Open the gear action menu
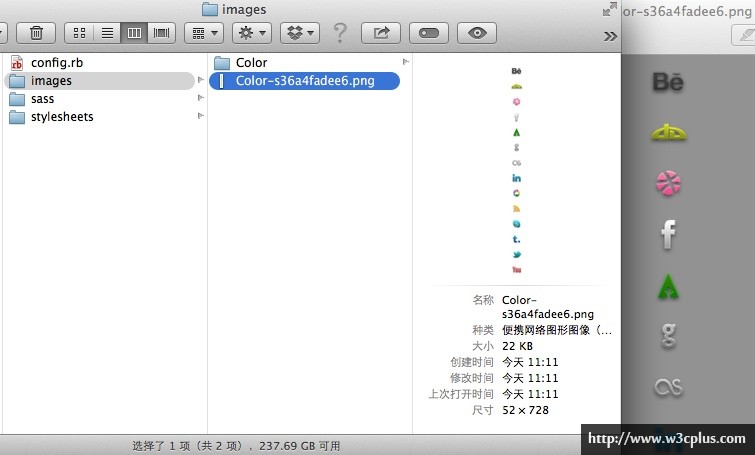This screenshot has height=455, width=755. (252, 33)
